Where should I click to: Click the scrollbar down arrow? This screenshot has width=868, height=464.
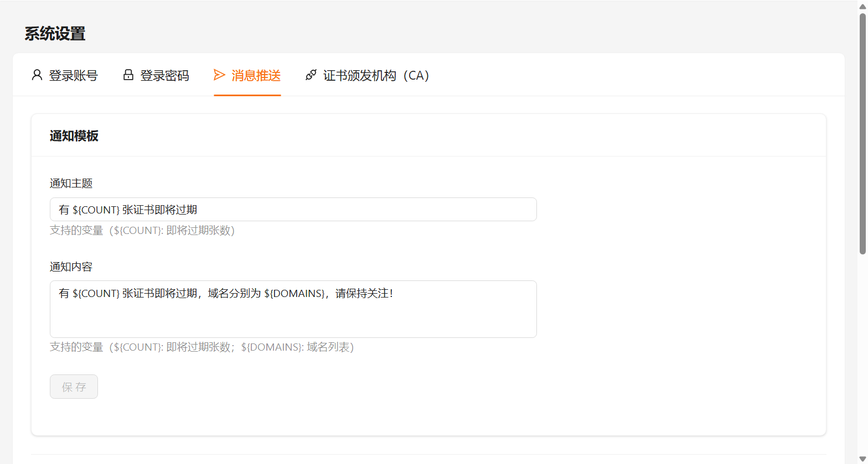tap(862, 458)
